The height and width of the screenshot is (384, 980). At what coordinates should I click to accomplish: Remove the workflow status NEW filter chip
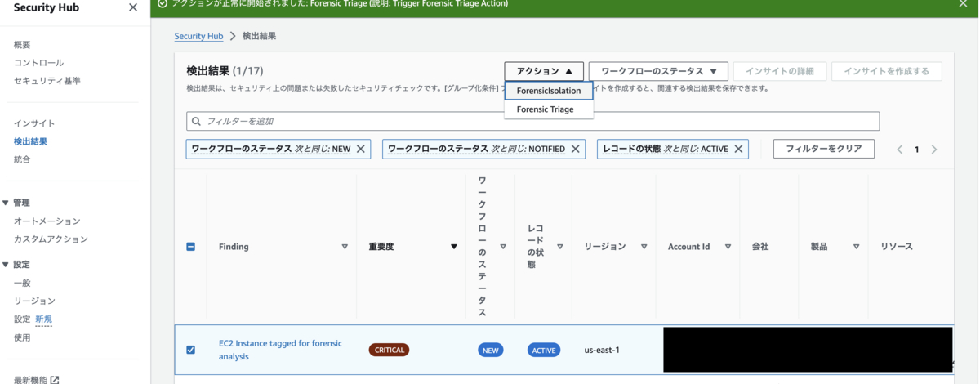pyautogui.click(x=362, y=149)
